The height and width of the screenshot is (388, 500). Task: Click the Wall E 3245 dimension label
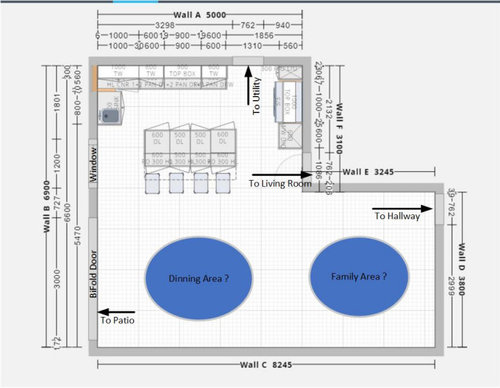368,172
